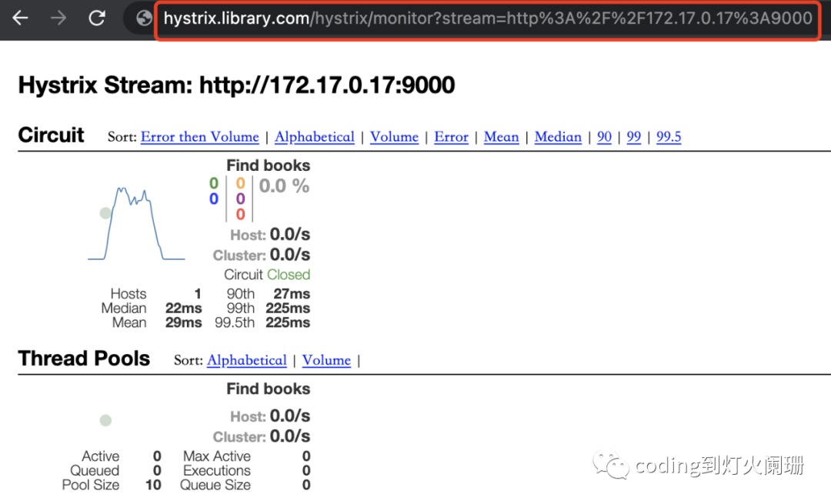Image resolution: width=831 pixels, height=504 pixels.
Task: Click the Find books circuit title
Action: (x=269, y=165)
